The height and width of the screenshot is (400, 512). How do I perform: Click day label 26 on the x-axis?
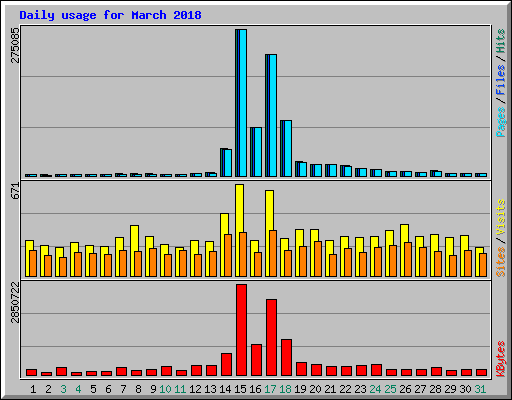click(x=405, y=389)
